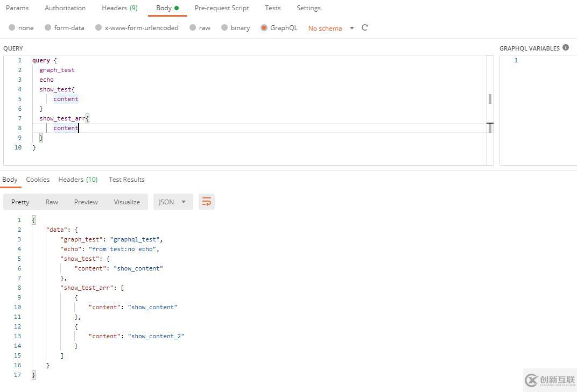The width and height of the screenshot is (577, 392).
Task: Click "show_content" value on response line 10
Action: click(152, 307)
